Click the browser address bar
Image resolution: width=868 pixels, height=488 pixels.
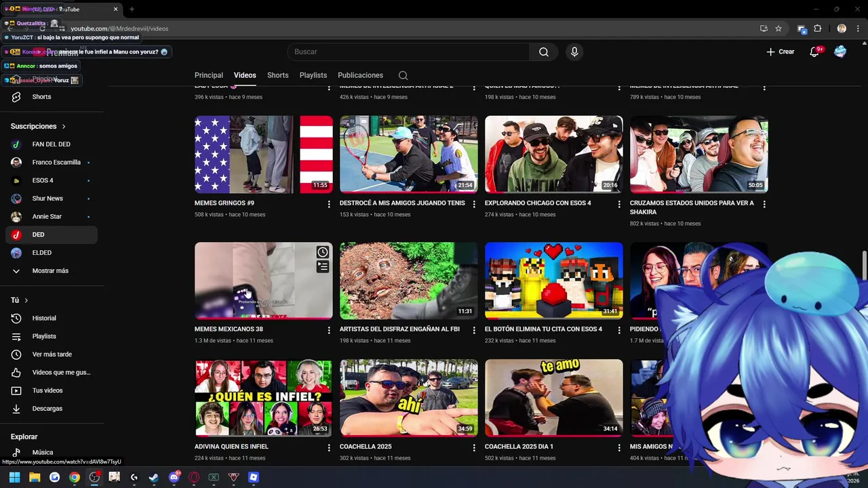(x=407, y=28)
